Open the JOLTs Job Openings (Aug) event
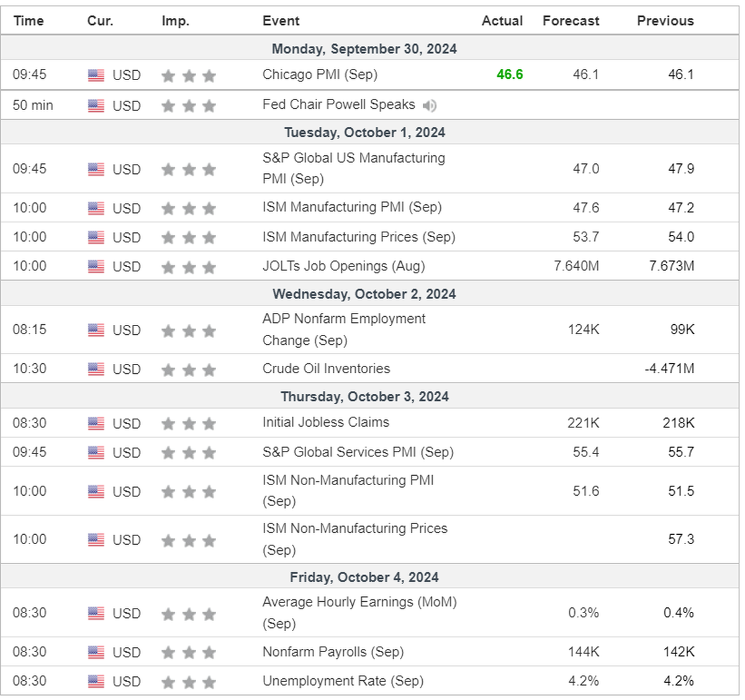745x700 pixels. tap(343, 266)
